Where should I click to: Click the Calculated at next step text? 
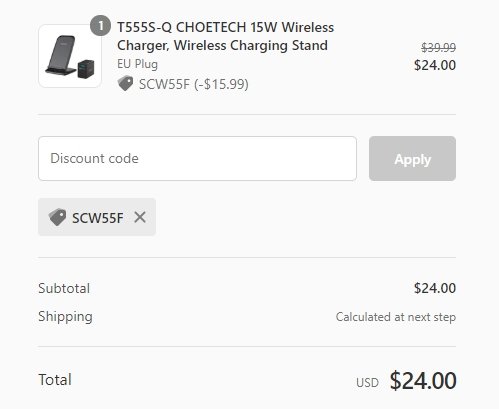click(396, 317)
